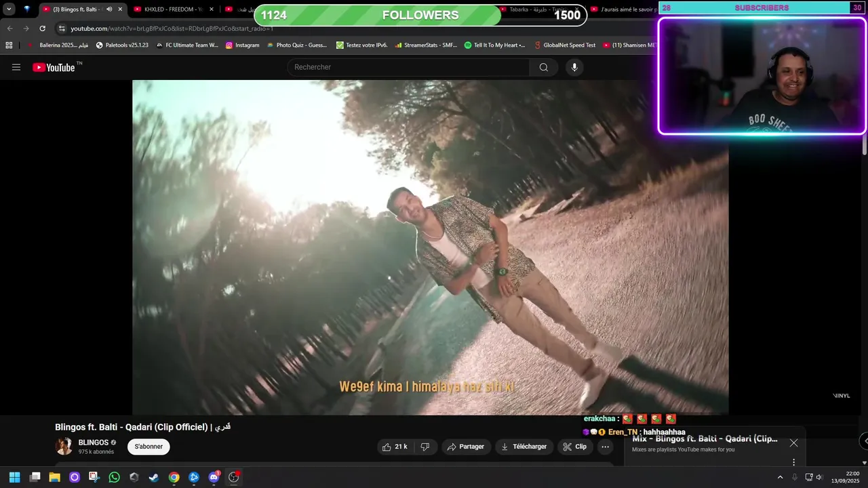Click the magnifier search button
The height and width of the screenshot is (488, 868).
point(544,67)
